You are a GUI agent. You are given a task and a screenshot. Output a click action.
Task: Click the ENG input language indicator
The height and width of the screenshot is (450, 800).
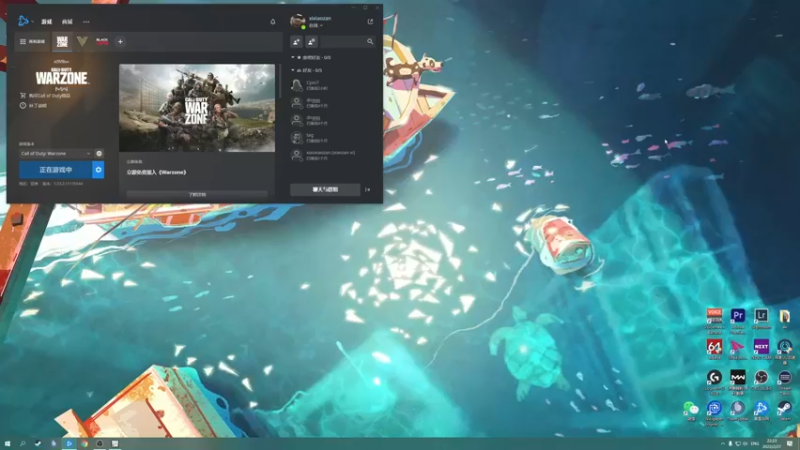[755, 444]
